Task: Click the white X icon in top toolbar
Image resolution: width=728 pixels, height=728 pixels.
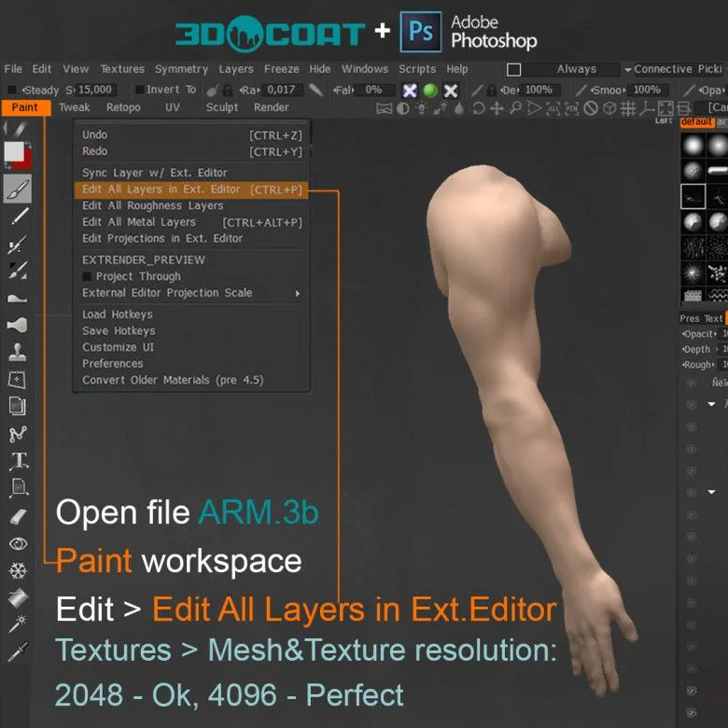Action: coord(451,91)
